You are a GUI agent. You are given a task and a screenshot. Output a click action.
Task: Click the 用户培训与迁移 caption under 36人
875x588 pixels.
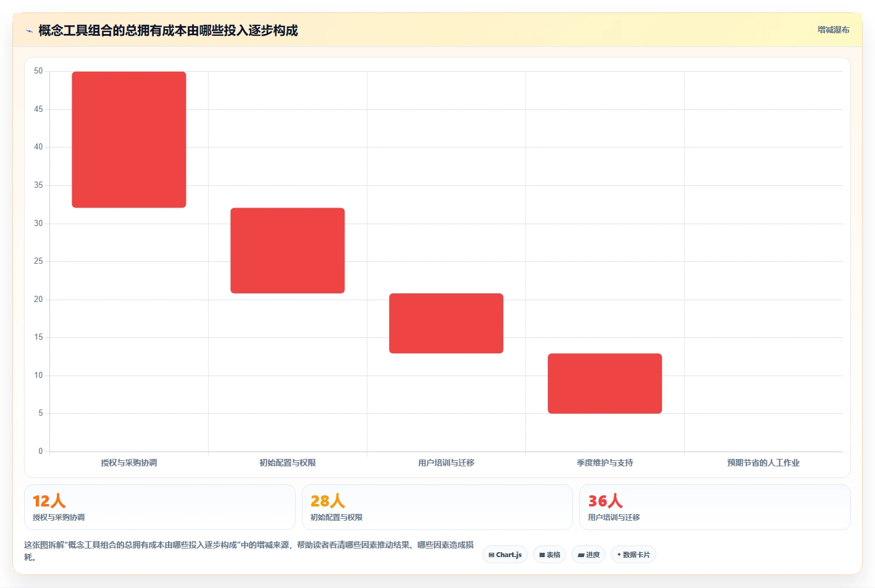(x=614, y=518)
